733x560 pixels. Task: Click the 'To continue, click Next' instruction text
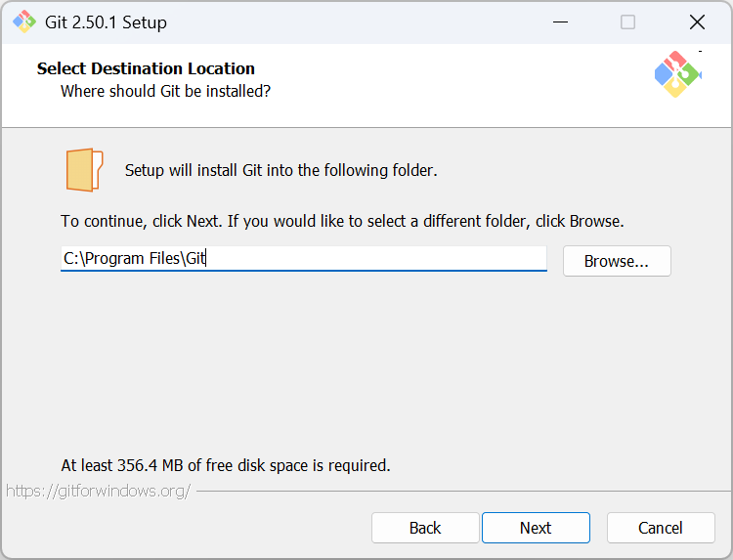342,221
